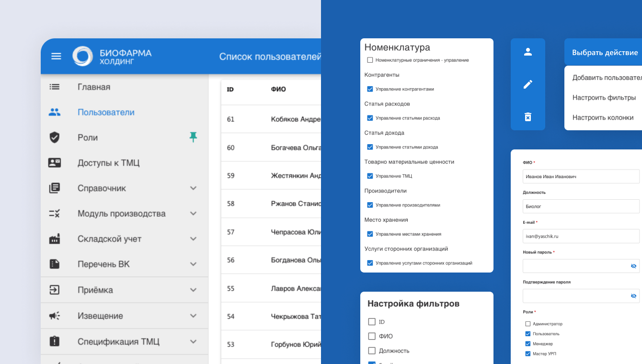Click the user profile icon in the action panel
Image resolution: width=642 pixels, height=364 pixels.
528,52
